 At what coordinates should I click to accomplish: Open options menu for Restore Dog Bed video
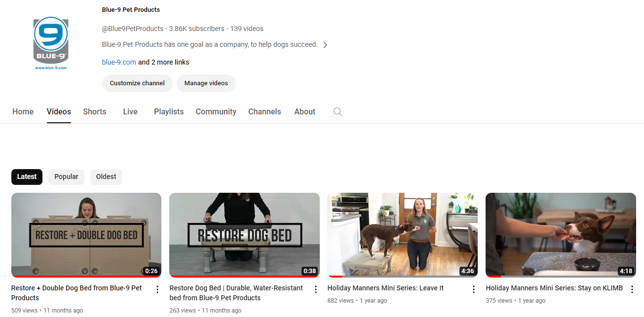tap(316, 289)
